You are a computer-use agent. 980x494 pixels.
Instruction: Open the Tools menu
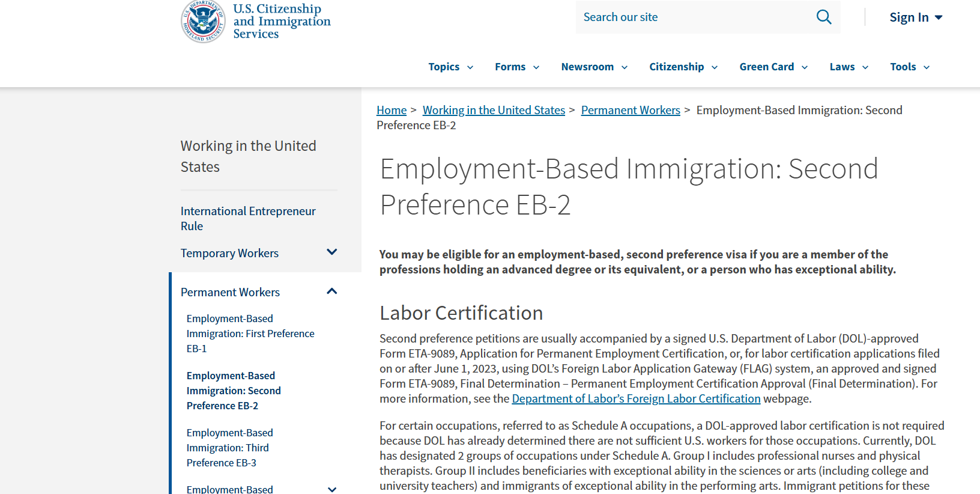tap(910, 67)
